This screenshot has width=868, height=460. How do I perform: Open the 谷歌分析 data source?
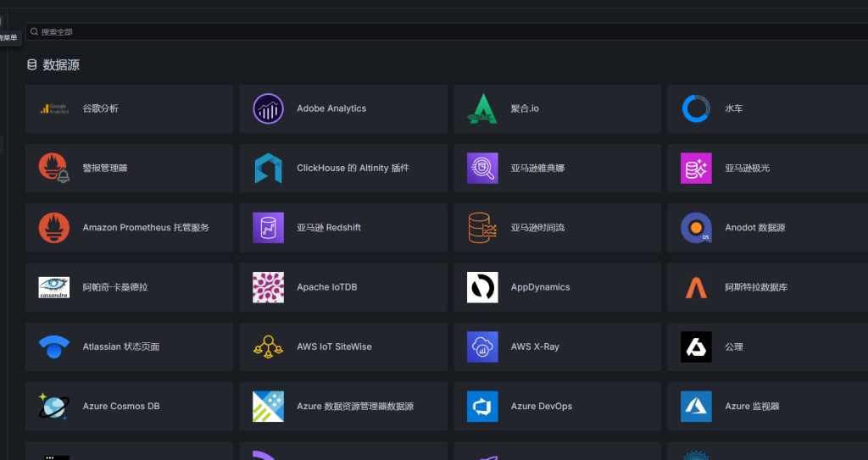129,108
